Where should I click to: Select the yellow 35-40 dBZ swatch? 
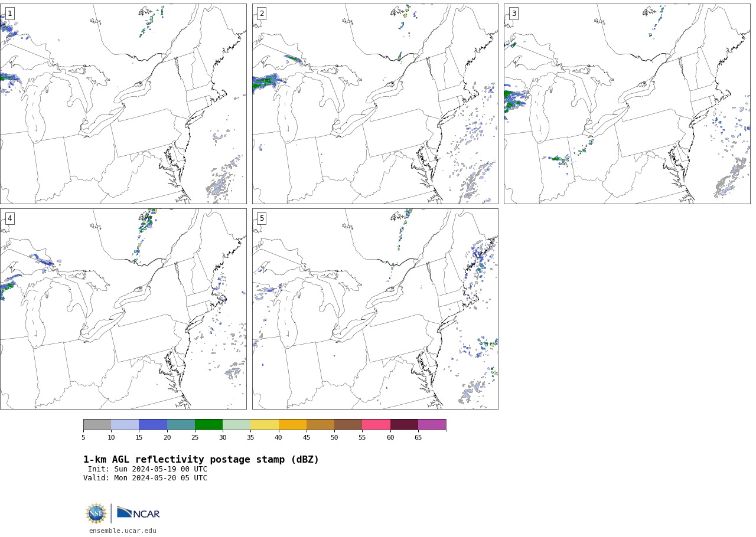(x=265, y=425)
